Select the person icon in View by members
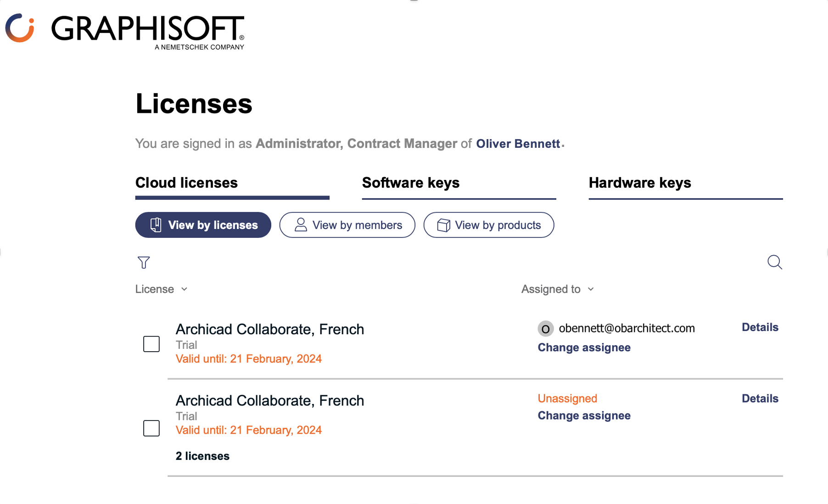Image resolution: width=828 pixels, height=504 pixels. click(x=301, y=224)
